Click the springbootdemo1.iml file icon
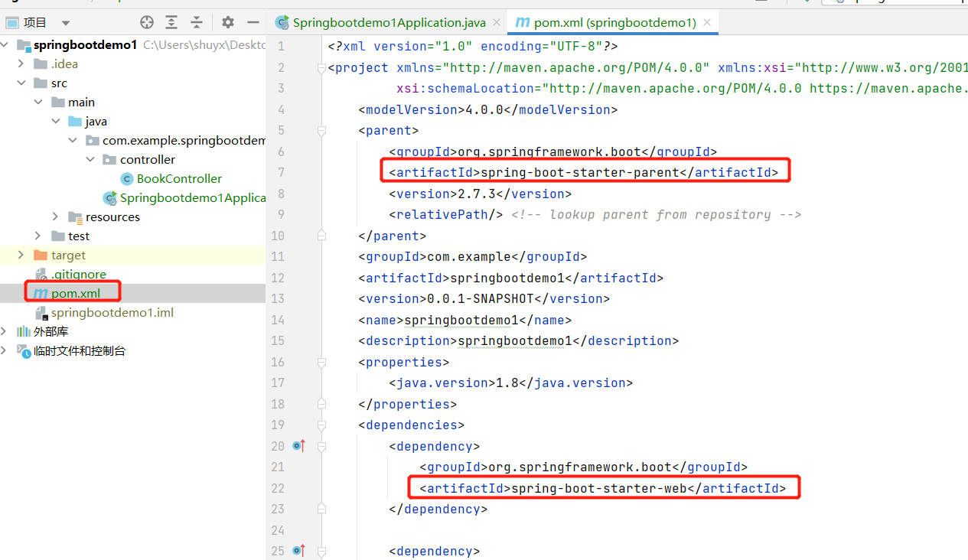Viewport: 968px width, 560px height. (42, 312)
